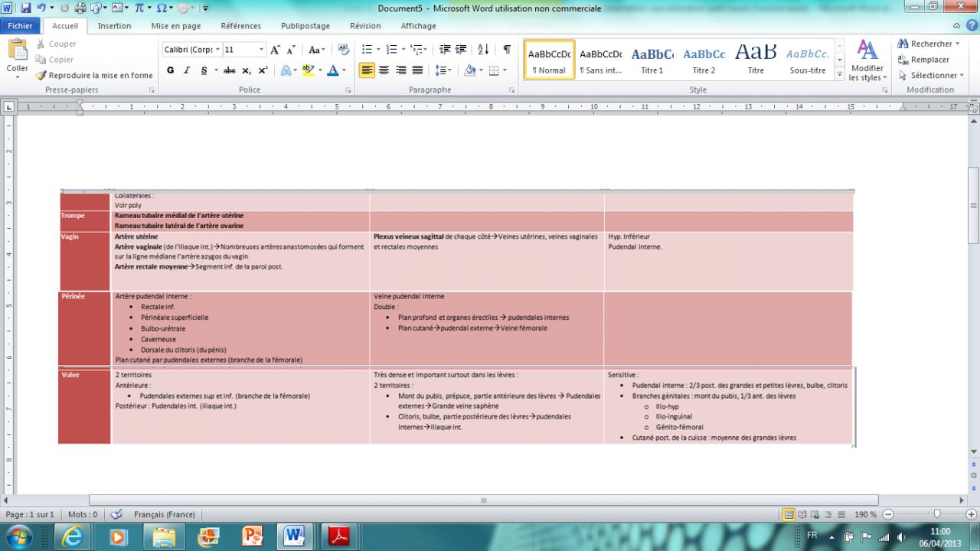Save the document from Quick Access toolbar
Image resolution: width=980 pixels, height=551 pixels.
(25, 8)
